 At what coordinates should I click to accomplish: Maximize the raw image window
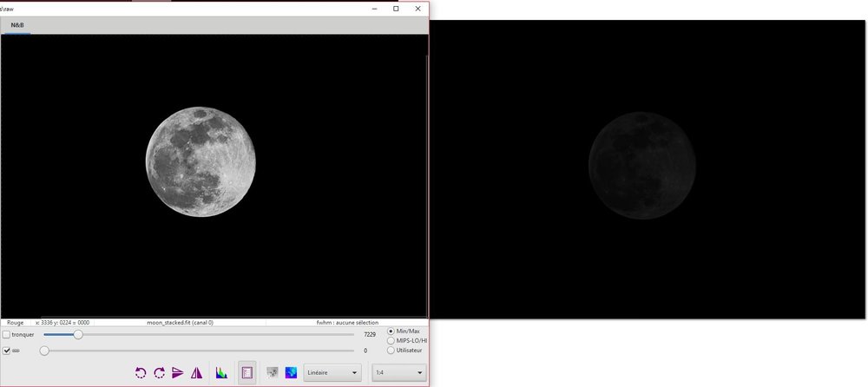pos(396,9)
